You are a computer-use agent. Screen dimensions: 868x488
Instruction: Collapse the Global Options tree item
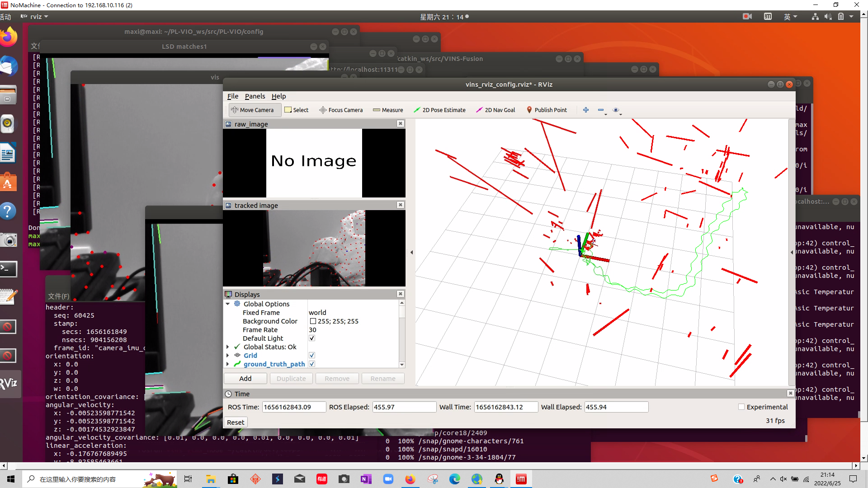[228, 304]
